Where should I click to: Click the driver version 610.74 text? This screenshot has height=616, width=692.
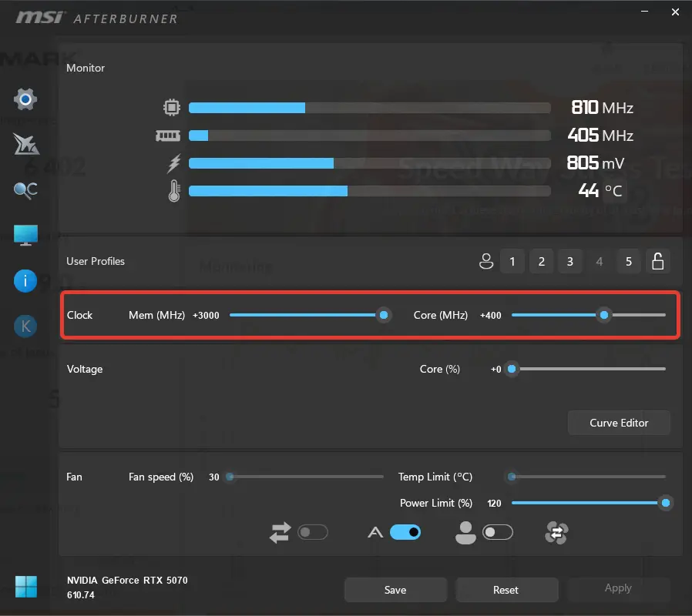(81, 595)
